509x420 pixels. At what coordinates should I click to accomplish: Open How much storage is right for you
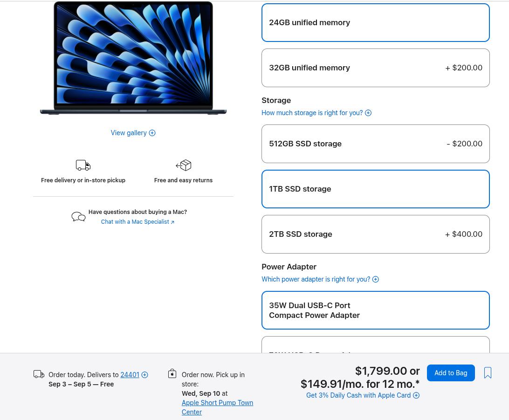312,113
